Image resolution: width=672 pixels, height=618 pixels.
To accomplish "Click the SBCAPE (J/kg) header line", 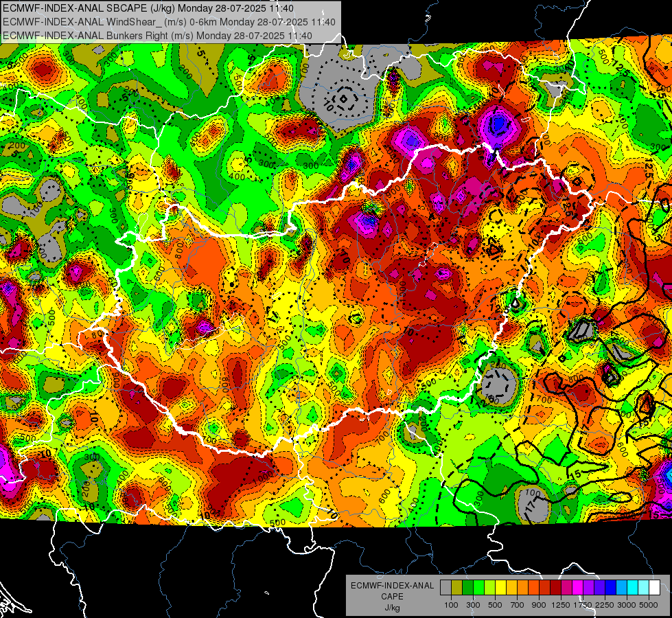I will [148, 8].
